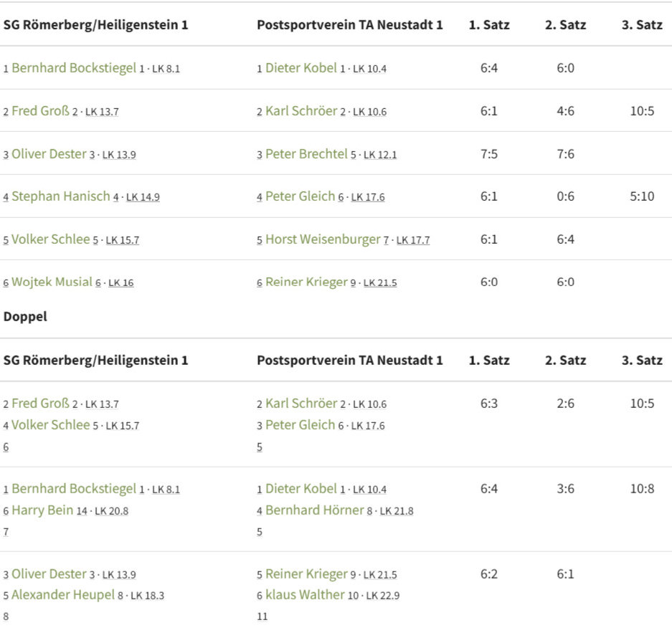Click LK 8.1 next to Bockstiegel in singles
672x633 pixels.
(166, 69)
